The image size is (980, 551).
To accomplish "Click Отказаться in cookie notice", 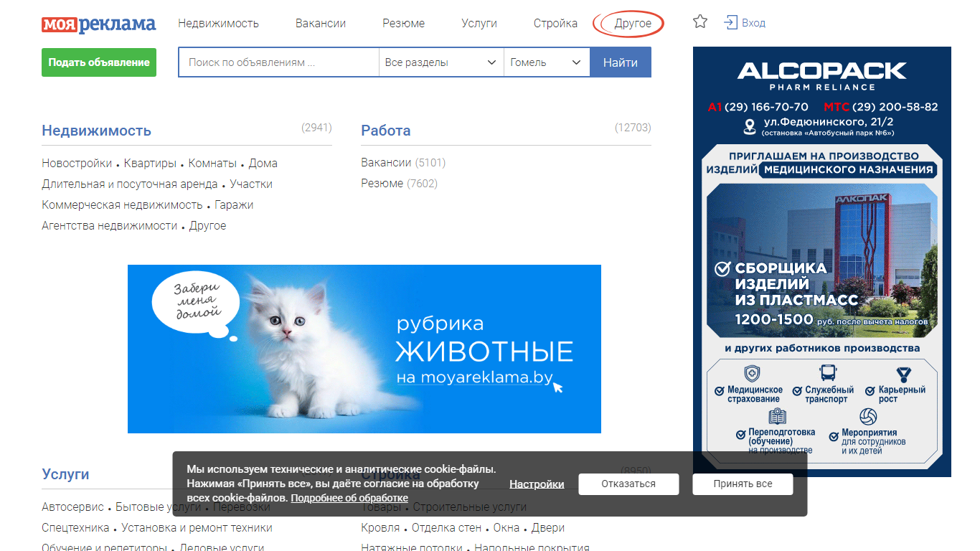I will (628, 484).
